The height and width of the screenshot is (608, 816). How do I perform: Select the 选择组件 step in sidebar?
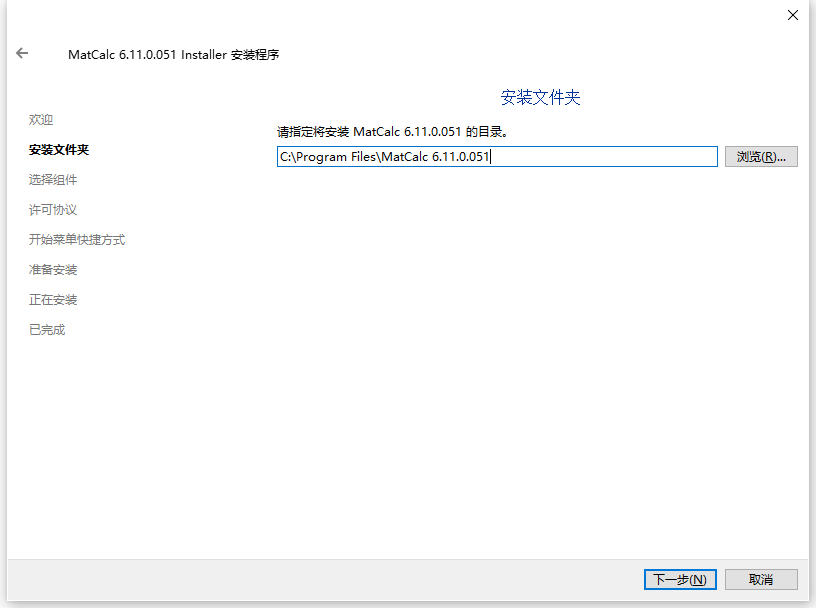(53, 180)
